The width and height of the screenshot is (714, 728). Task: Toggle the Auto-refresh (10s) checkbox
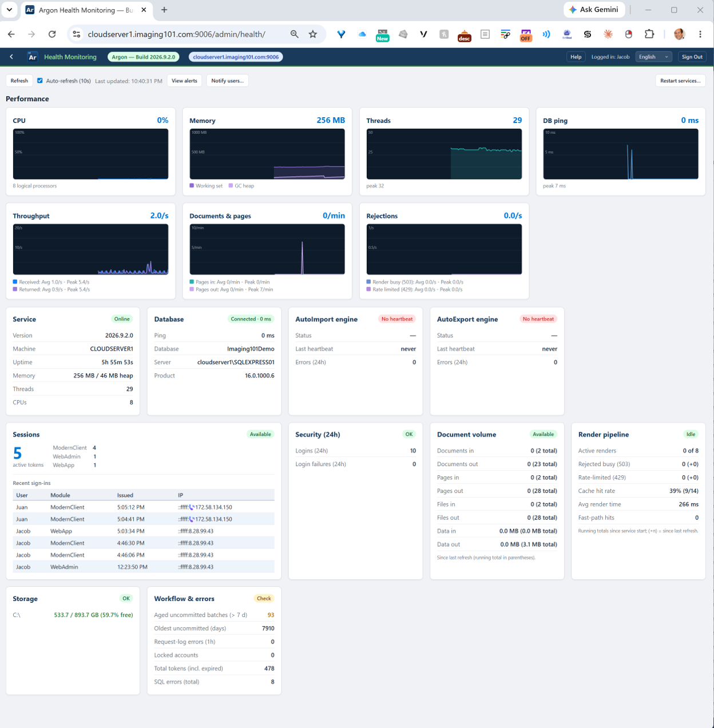pos(40,81)
